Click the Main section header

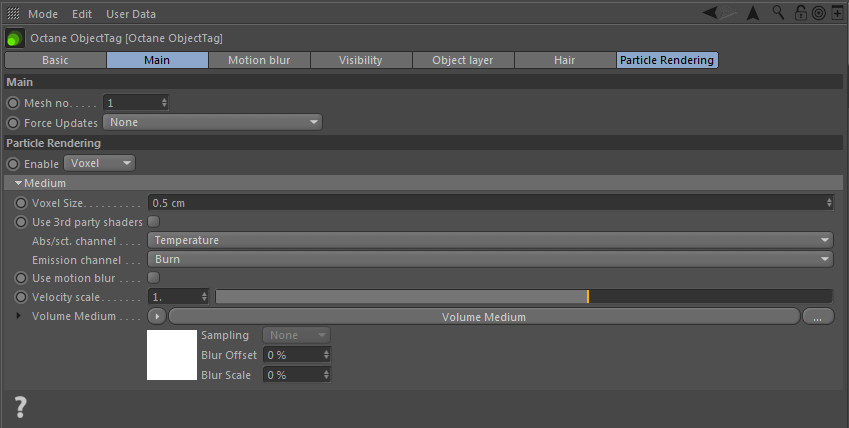coord(423,82)
